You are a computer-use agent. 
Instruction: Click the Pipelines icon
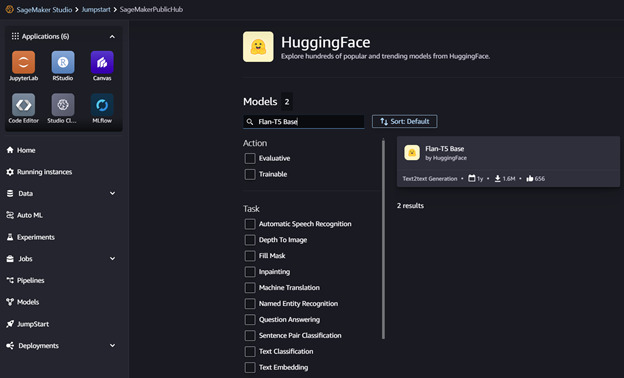coord(10,281)
